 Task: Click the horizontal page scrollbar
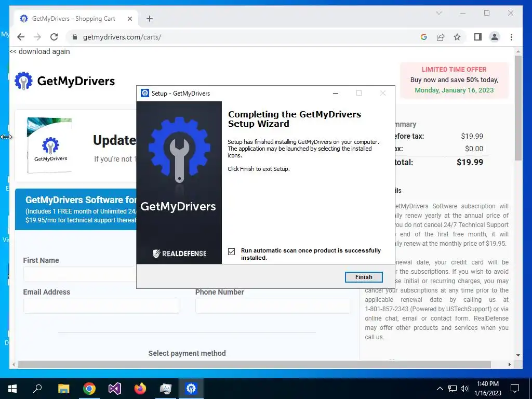click(255, 364)
